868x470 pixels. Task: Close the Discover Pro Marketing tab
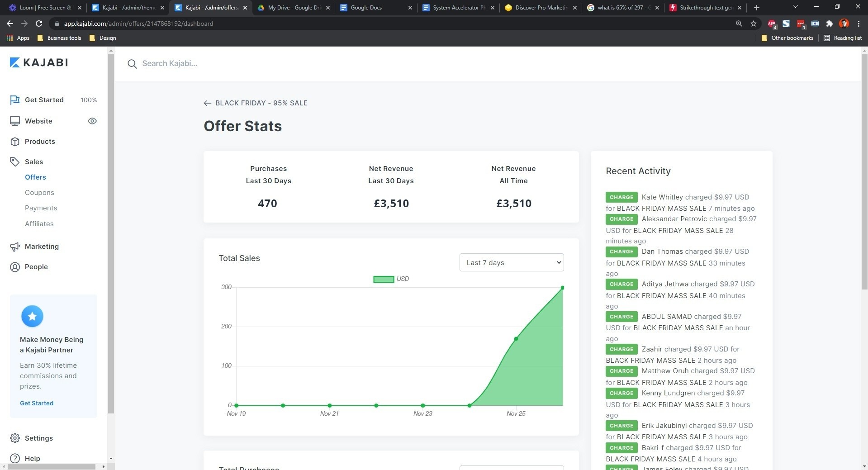tap(575, 8)
